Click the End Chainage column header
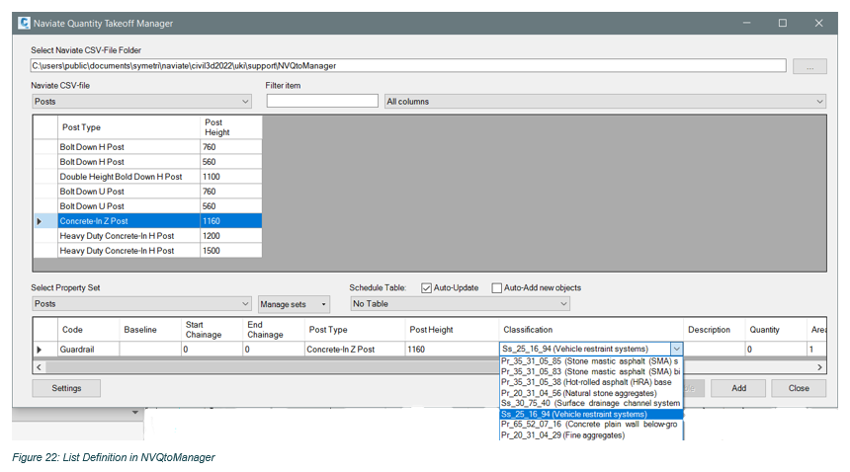This screenshot has width=850, height=472. pos(274,329)
